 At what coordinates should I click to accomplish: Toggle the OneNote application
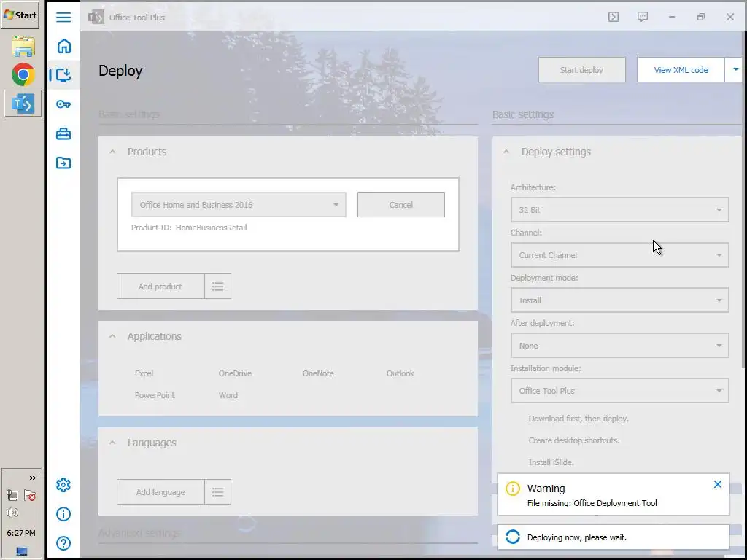click(x=318, y=373)
